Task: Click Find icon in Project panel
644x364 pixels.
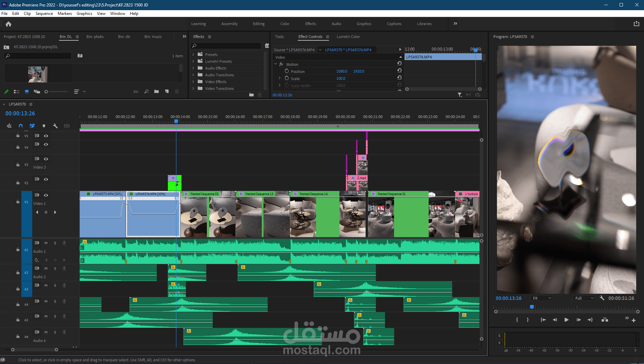Action: click(x=146, y=92)
